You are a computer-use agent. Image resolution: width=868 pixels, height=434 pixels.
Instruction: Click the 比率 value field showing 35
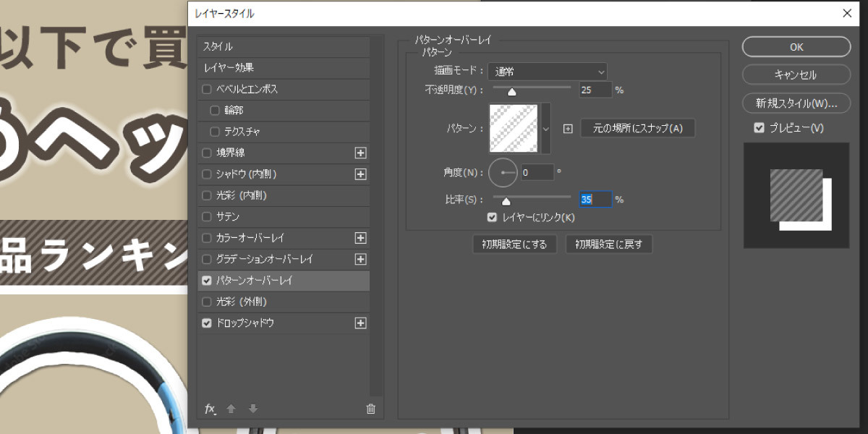coord(595,200)
